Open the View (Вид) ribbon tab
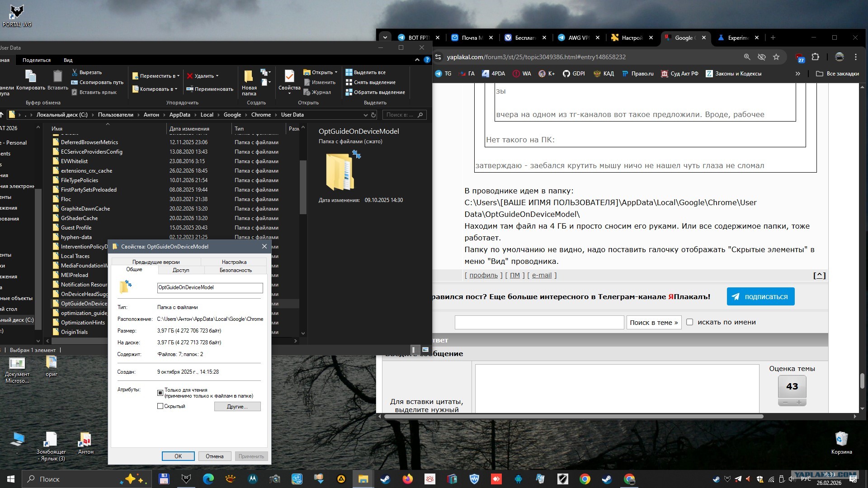The width and height of the screenshot is (868, 488). (68, 60)
